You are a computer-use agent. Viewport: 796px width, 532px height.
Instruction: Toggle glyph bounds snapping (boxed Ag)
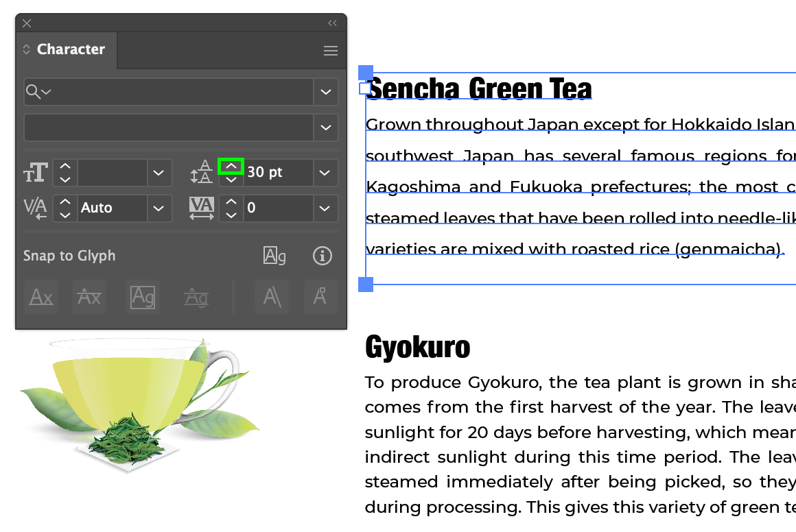coord(143,297)
